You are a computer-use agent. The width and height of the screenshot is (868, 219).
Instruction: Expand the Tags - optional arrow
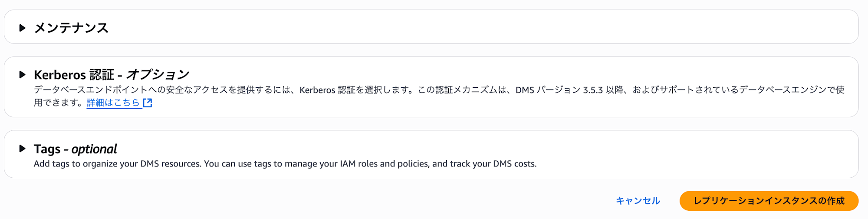click(x=22, y=149)
